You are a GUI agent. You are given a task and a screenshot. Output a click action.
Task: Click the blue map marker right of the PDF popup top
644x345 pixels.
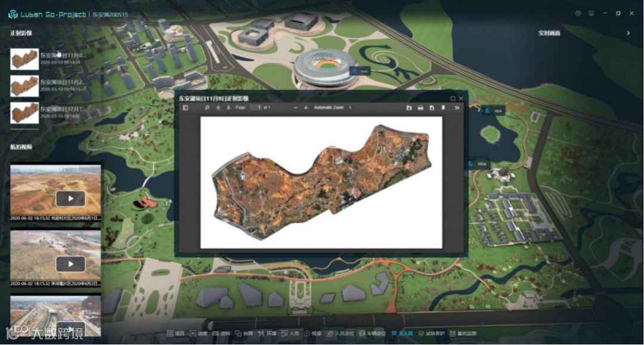[487, 110]
